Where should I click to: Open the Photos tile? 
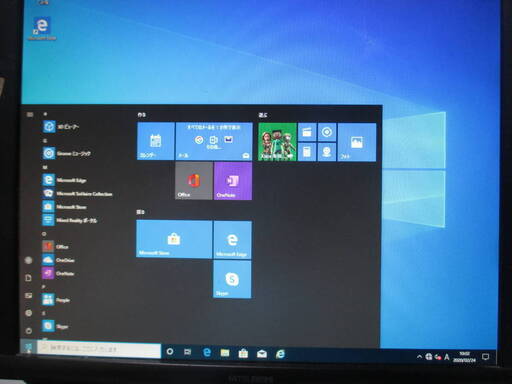click(x=357, y=142)
